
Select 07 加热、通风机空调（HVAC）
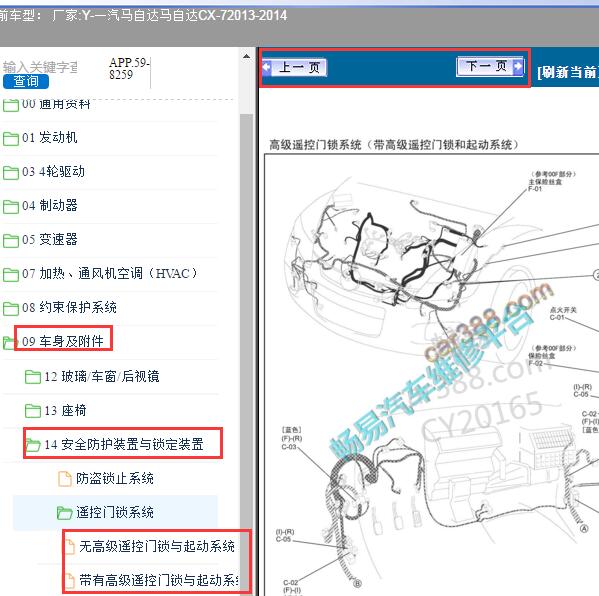110,274
